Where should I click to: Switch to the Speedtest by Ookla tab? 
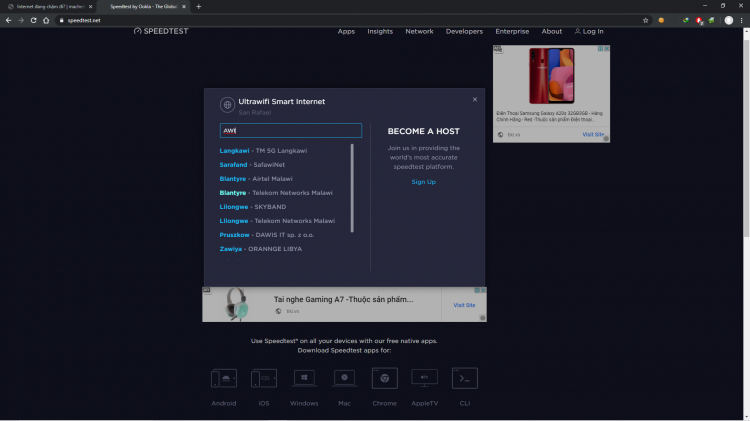(143, 7)
